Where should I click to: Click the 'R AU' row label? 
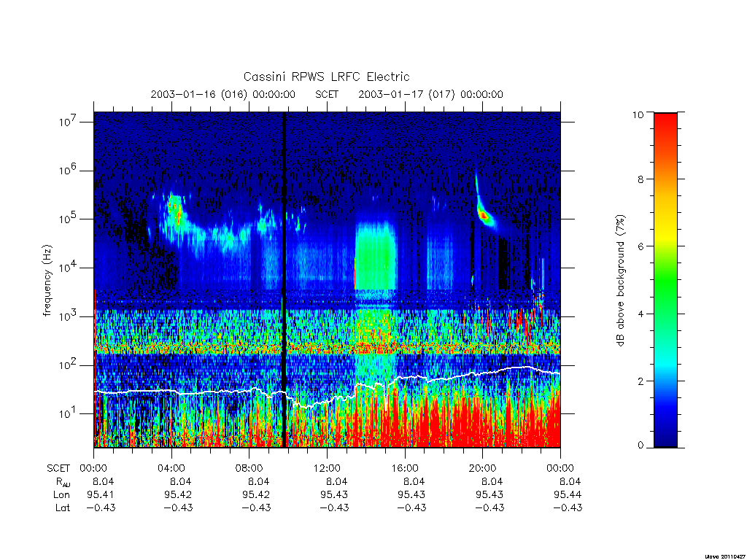click(63, 482)
